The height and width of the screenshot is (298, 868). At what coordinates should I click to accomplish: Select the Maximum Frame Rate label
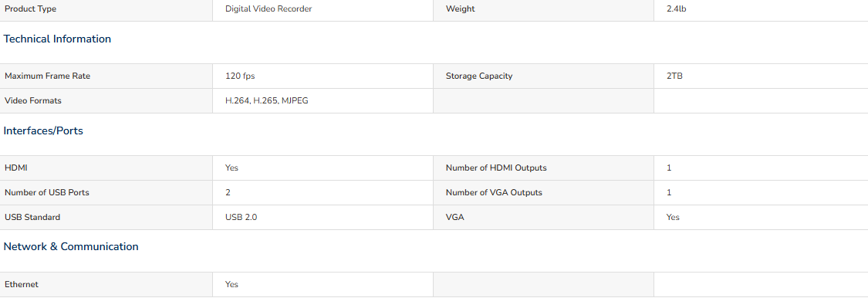[x=47, y=76]
